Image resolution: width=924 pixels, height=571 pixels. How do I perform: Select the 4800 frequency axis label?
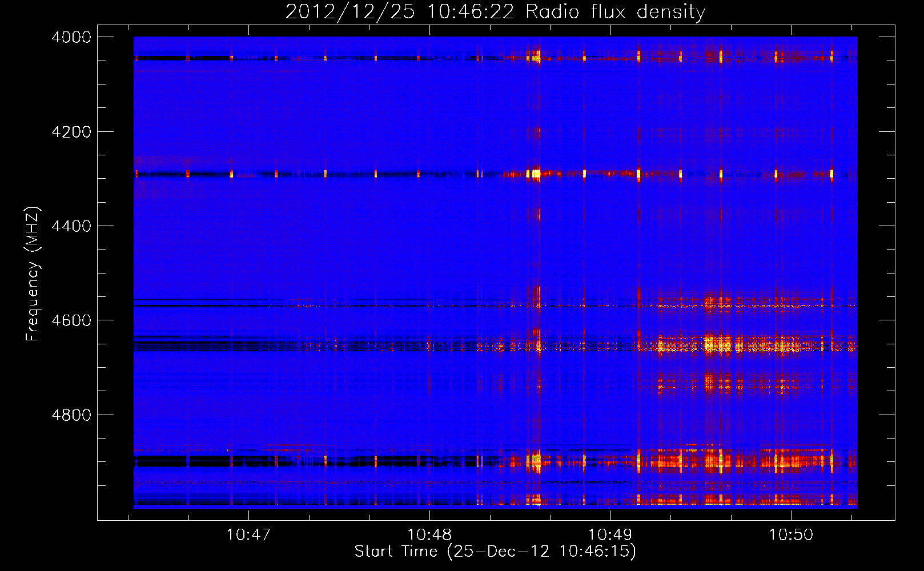[71, 415]
